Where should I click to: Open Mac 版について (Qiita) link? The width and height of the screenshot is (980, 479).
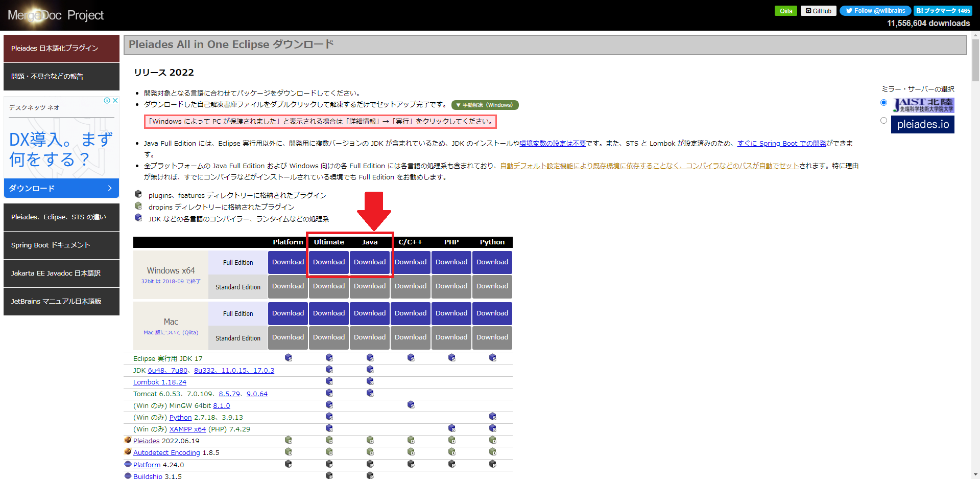(x=171, y=332)
